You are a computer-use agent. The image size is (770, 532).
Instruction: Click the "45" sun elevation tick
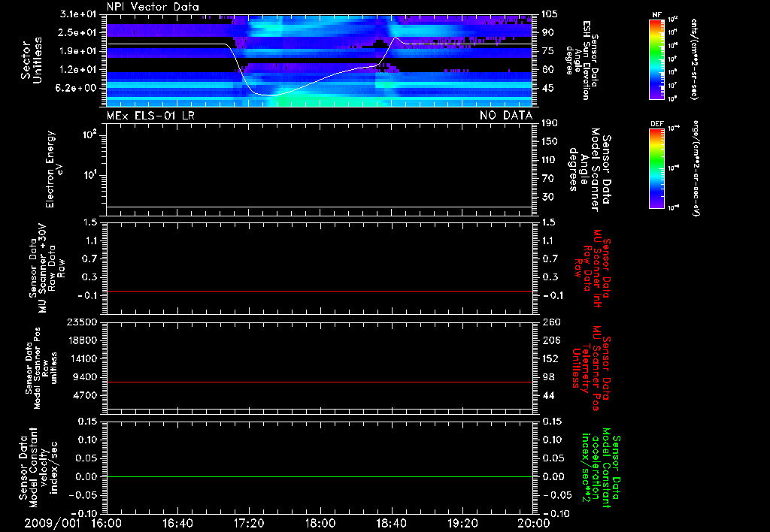[x=547, y=88]
